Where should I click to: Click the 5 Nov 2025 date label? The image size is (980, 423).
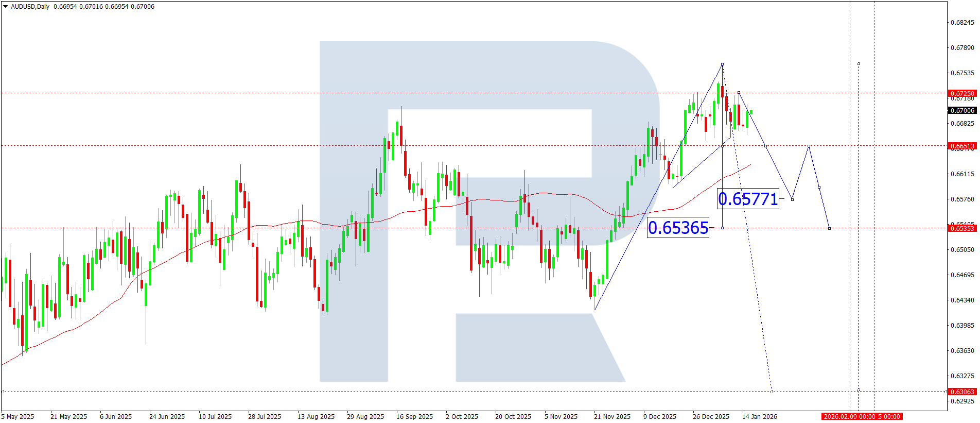point(561,417)
